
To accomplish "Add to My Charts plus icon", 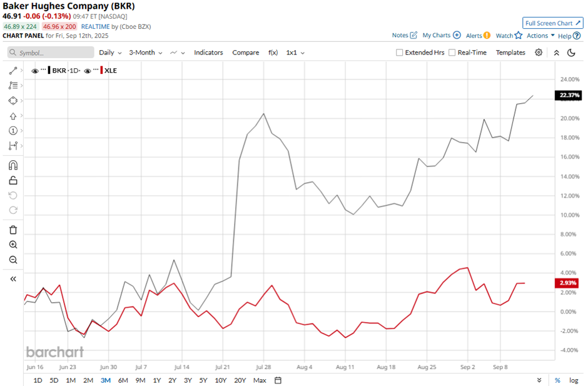I will (457, 35).
